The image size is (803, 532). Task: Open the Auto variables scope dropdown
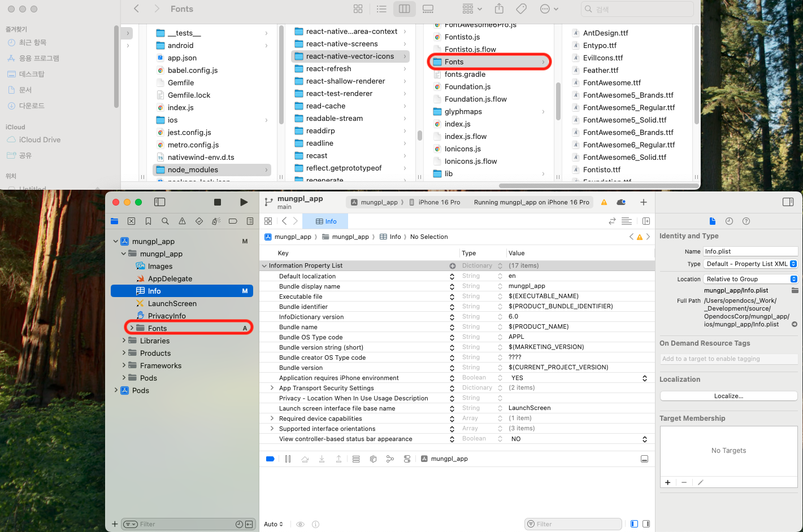point(274,524)
